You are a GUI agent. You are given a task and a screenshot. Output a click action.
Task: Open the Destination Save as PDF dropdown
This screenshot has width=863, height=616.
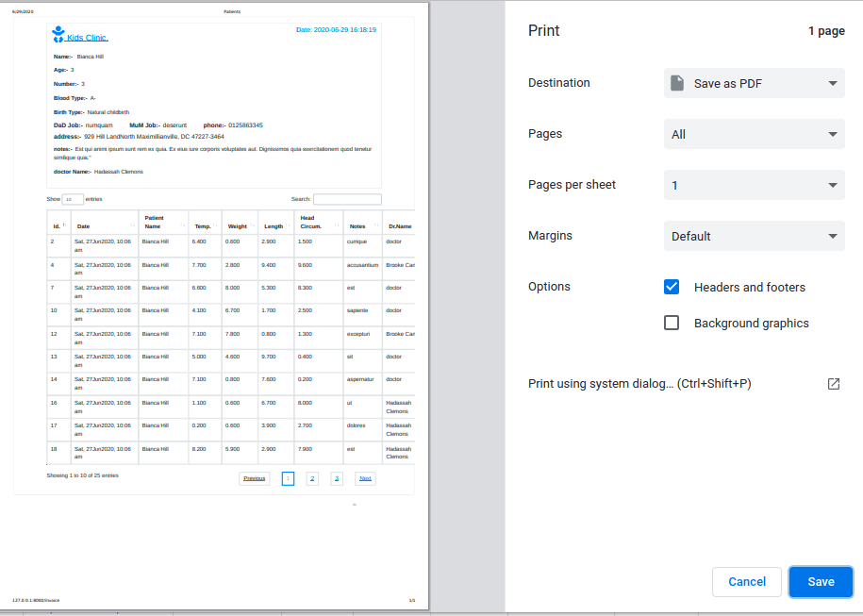[754, 83]
